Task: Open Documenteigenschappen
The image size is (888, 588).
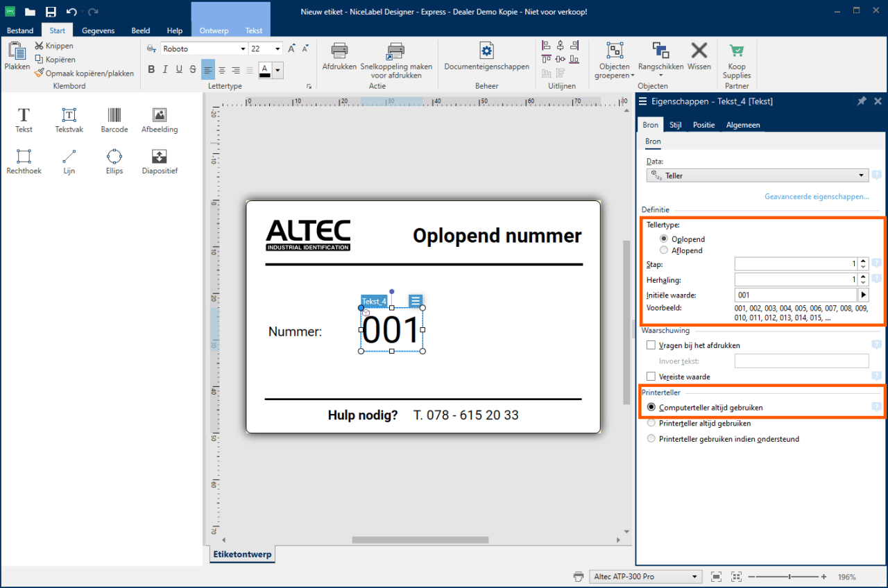Action: pyautogui.click(x=487, y=56)
